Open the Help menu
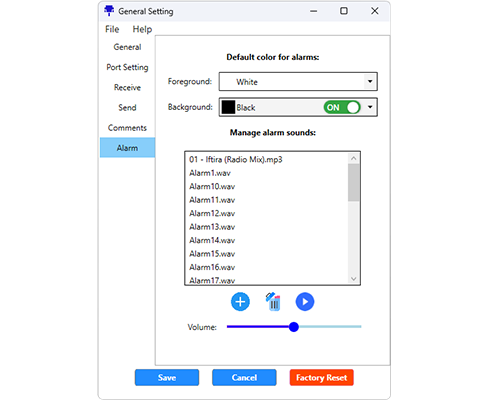The width and height of the screenshot is (489, 400). click(x=142, y=29)
